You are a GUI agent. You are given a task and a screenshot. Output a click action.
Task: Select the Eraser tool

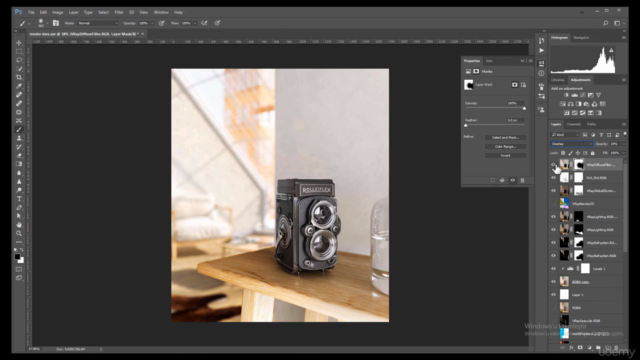pos(19,156)
